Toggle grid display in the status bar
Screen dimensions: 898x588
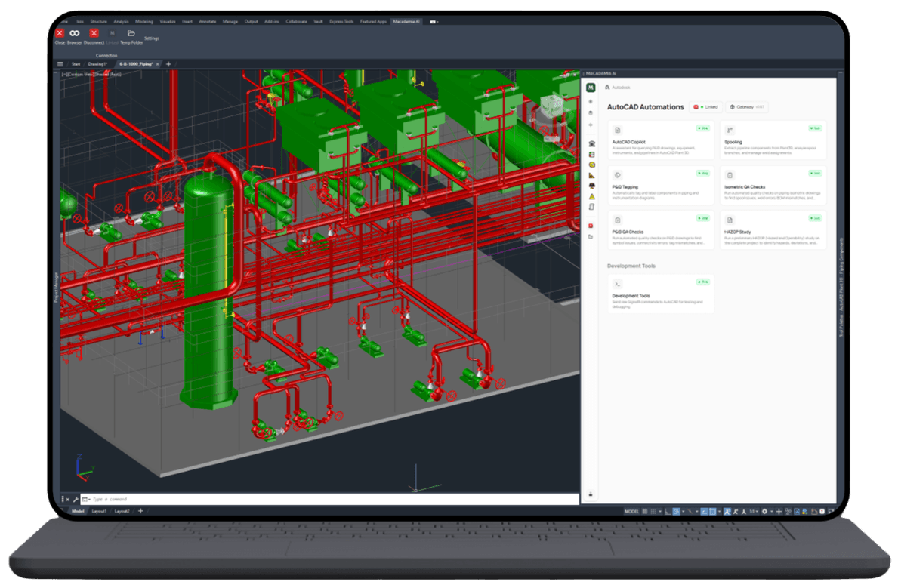(x=653, y=510)
